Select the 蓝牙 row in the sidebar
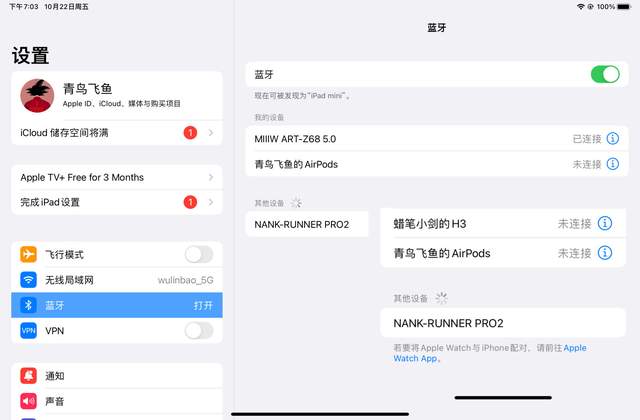Viewport: 640px width, 420px height. pyautogui.click(x=117, y=305)
